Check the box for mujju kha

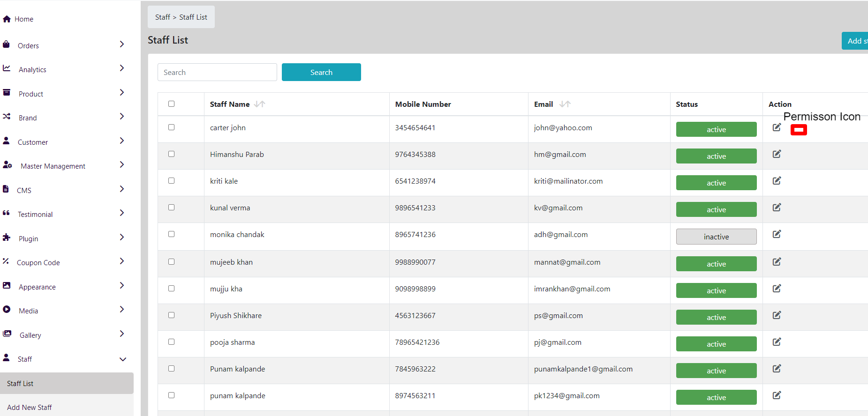(x=172, y=289)
